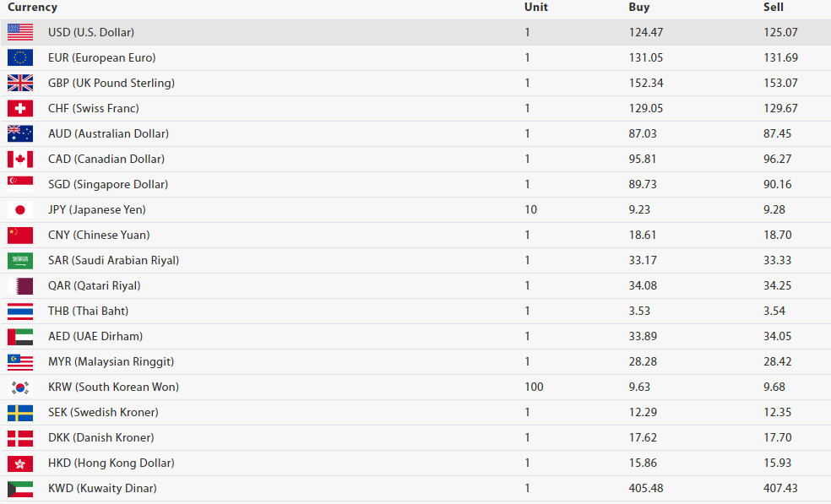Click the Japanese flag icon
Viewport: 831px width, 504px height.
click(20, 210)
